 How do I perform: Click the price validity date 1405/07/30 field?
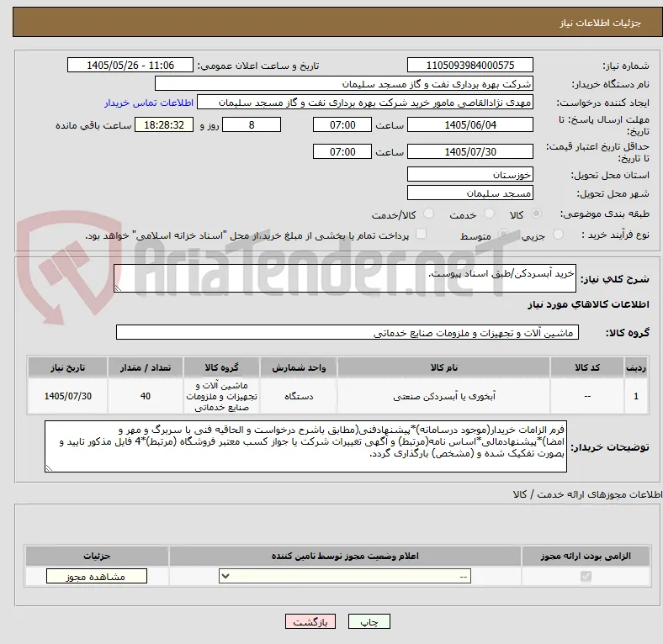pos(470,151)
